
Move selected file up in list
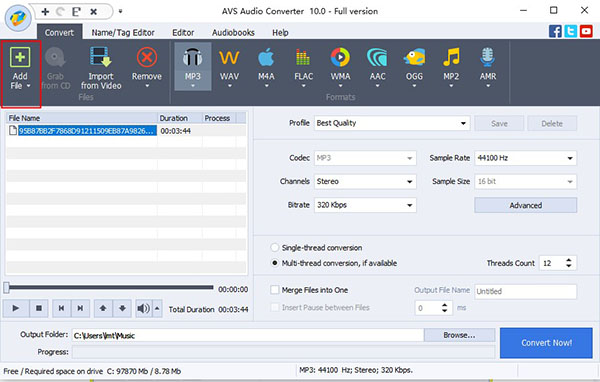[x=103, y=308]
